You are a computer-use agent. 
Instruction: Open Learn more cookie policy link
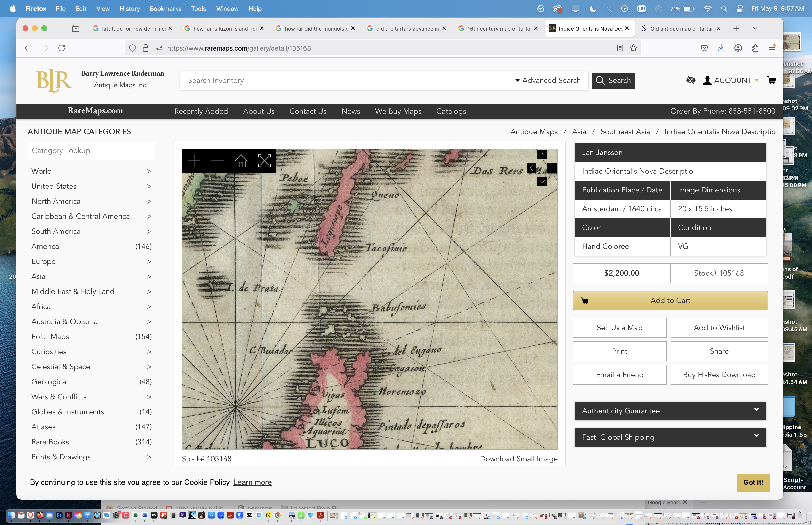tap(253, 482)
